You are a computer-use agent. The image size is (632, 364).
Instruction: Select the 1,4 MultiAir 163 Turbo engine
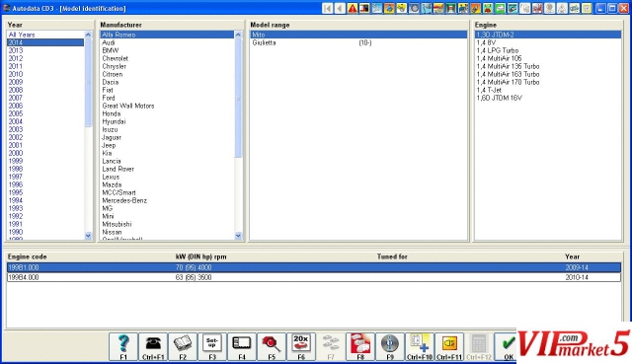click(x=548, y=74)
